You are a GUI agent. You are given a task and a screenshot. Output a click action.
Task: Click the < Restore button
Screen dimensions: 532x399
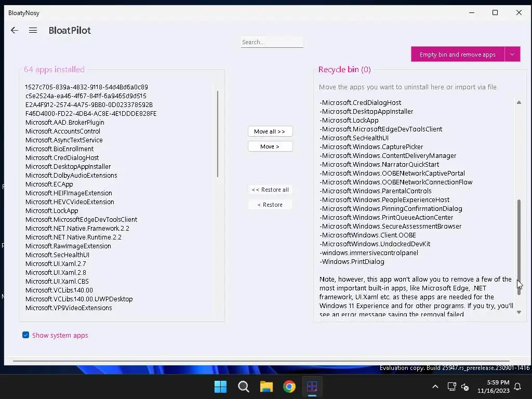[x=270, y=205]
